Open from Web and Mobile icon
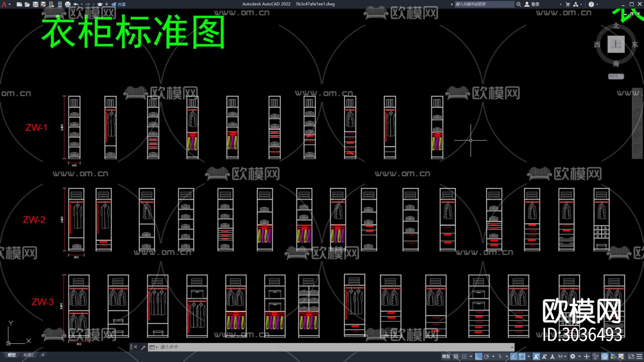 (x=52, y=4)
